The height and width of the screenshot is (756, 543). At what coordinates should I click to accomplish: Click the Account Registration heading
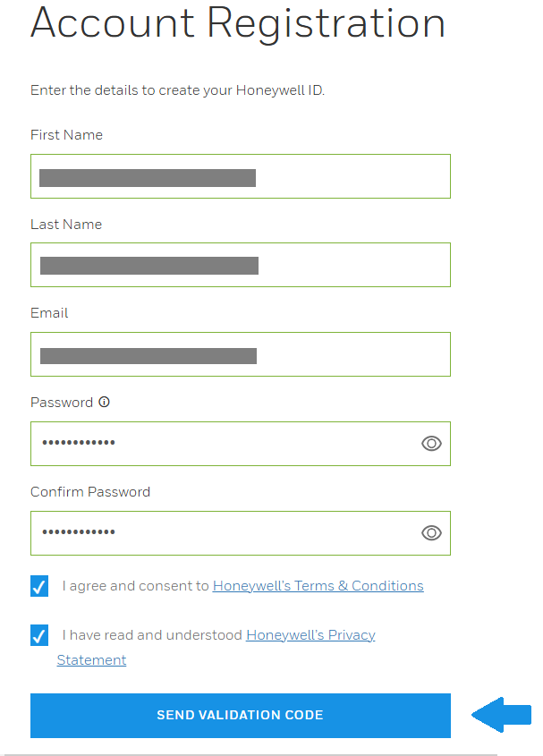(x=238, y=23)
